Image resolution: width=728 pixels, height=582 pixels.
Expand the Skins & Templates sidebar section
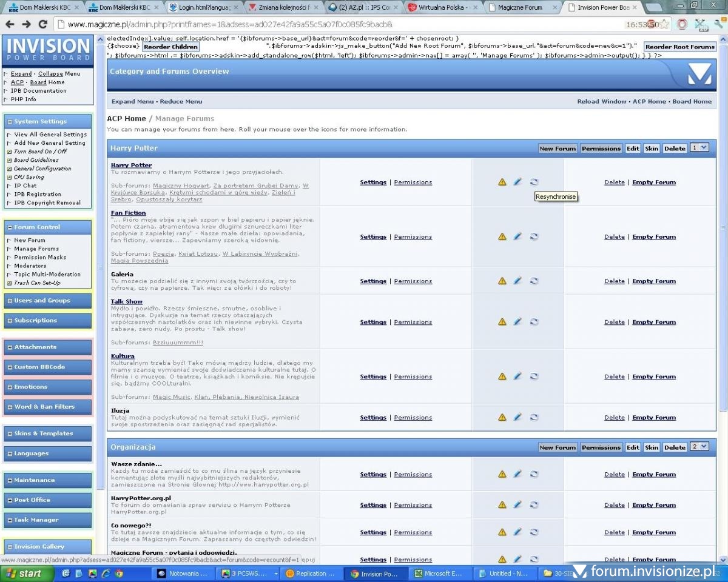[x=10, y=433]
